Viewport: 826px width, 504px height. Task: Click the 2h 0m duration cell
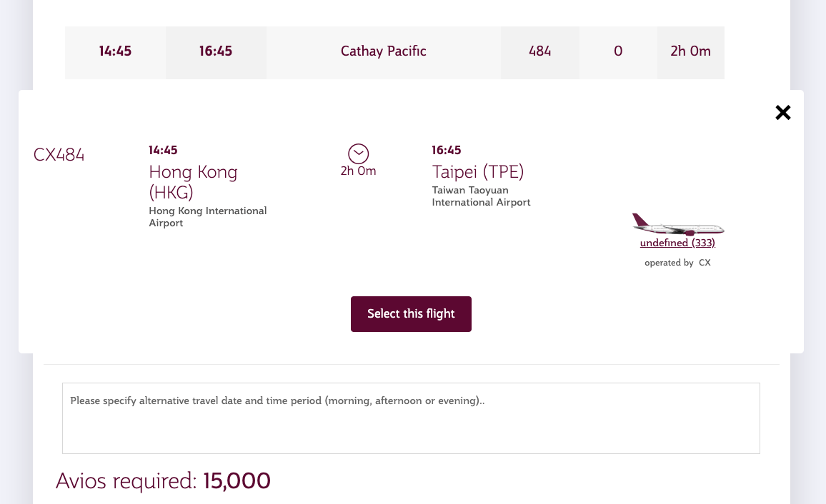pyautogui.click(x=690, y=51)
